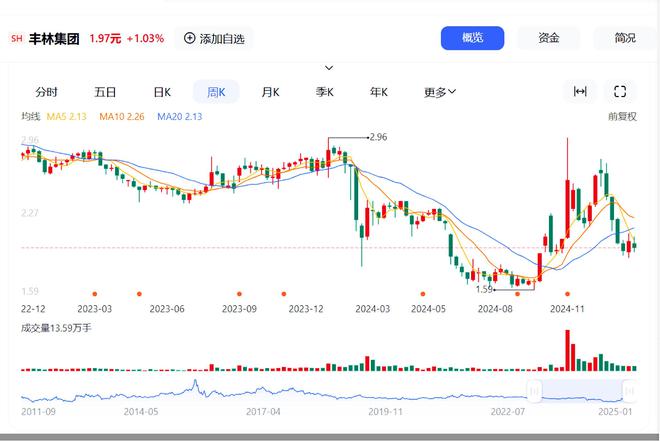Click the 丰林集团 stock name
The height and width of the screenshot is (441, 660).
coord(54,39)
